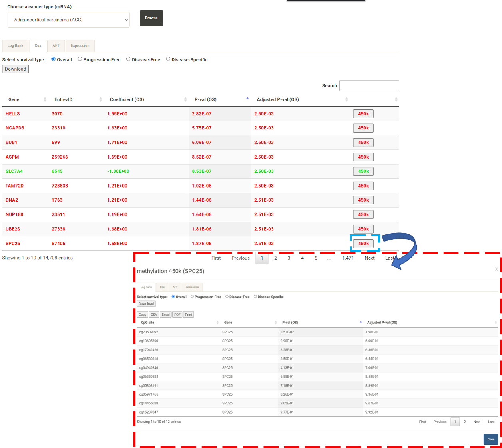Select Disease-Free survival in main panel

128,59
